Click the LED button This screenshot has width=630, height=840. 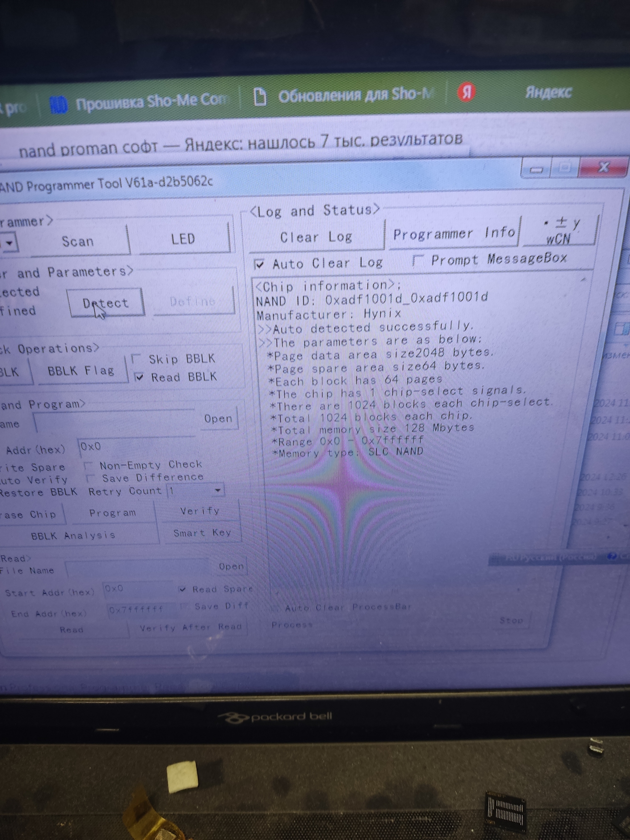point(183,239)
